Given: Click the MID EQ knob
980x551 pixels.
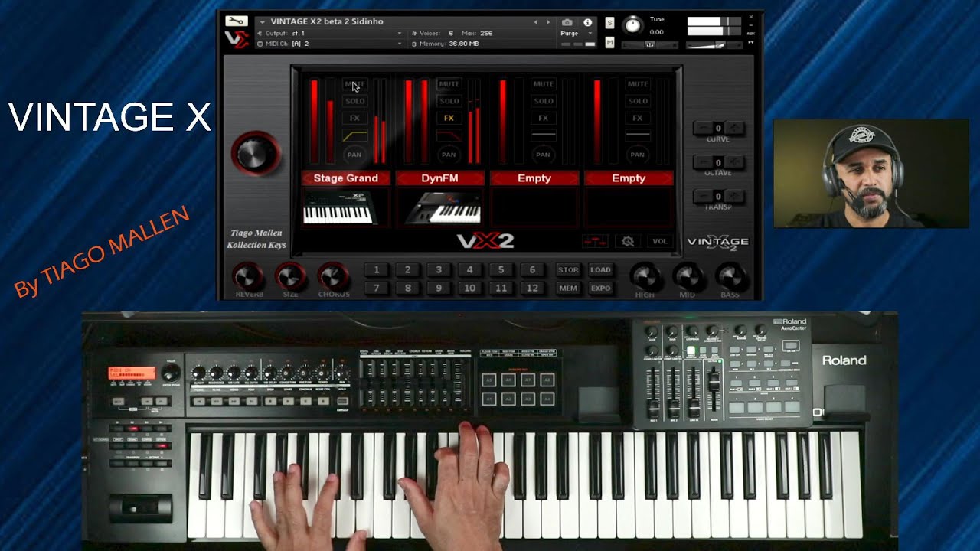Looking at the screenshot, I should pyautogui.click(x=688, y=275).
